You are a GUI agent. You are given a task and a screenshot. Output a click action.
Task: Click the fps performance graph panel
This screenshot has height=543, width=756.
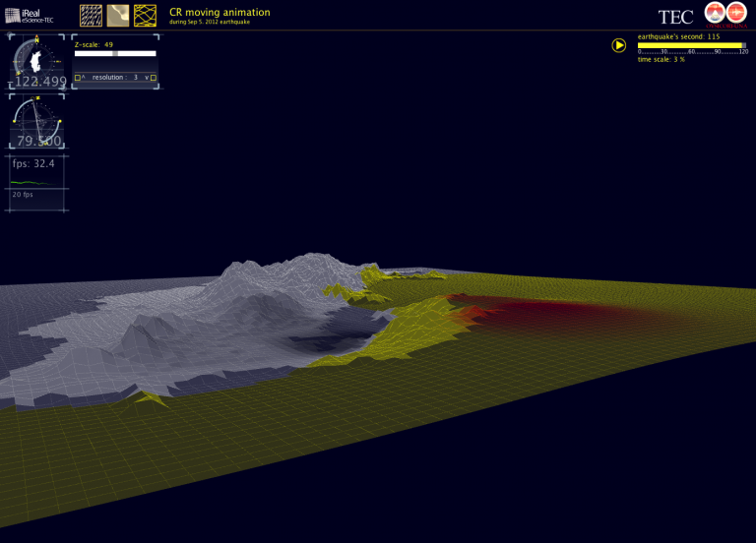pos(38,183)
